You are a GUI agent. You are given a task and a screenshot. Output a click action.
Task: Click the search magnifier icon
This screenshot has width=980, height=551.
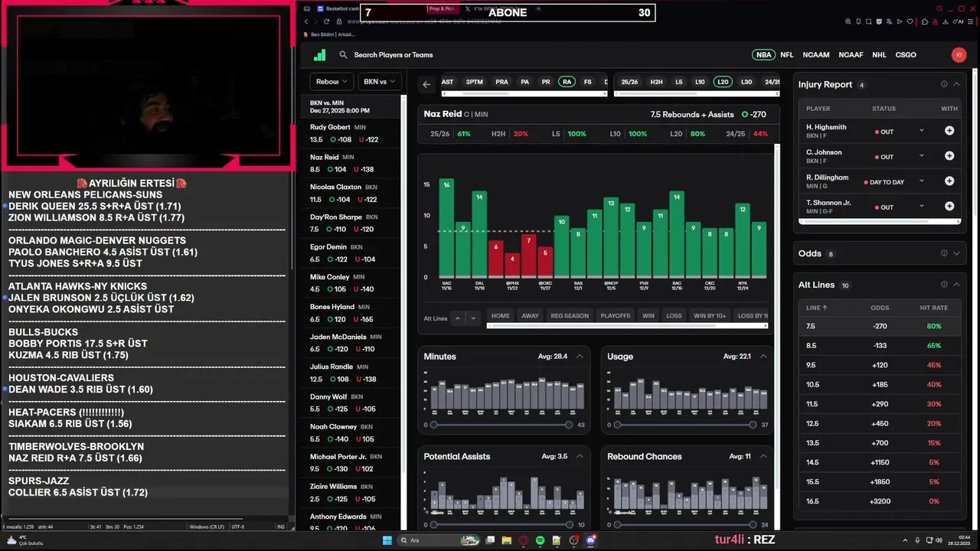(x=343, y=55)
